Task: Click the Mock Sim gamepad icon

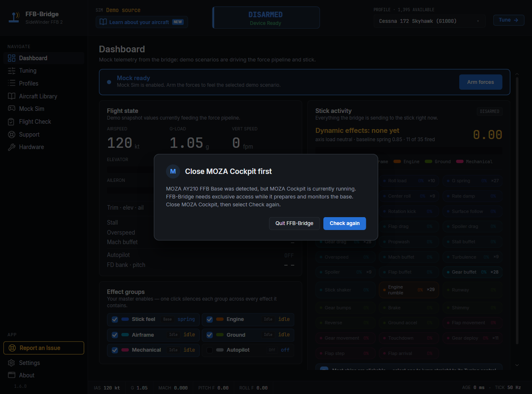Action: 12,109
